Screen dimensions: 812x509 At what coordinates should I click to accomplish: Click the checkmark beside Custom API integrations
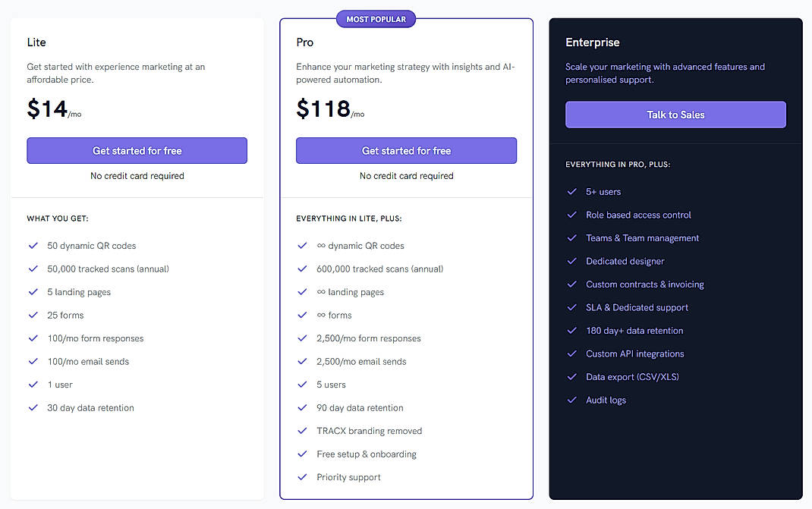coord(571,353)
